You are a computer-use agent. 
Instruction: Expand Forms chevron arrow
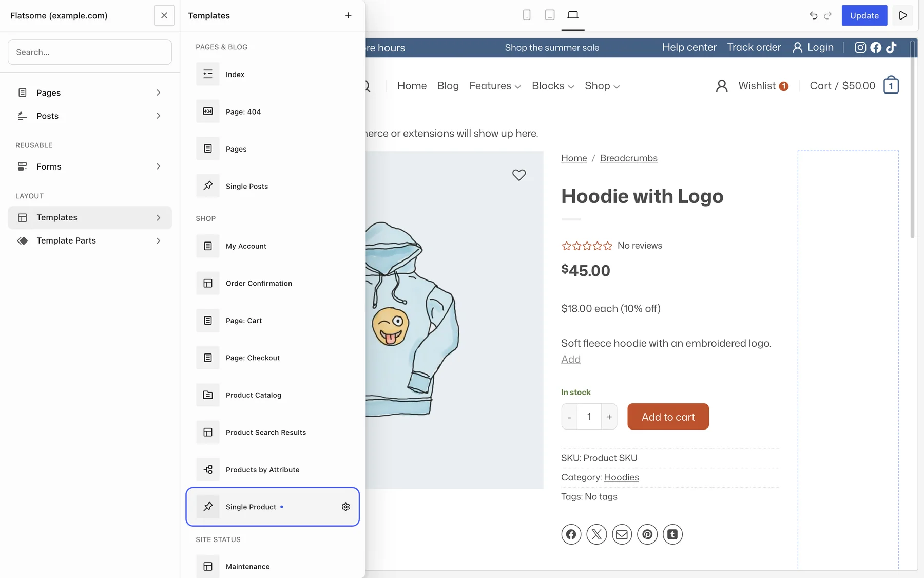point(158,166)
